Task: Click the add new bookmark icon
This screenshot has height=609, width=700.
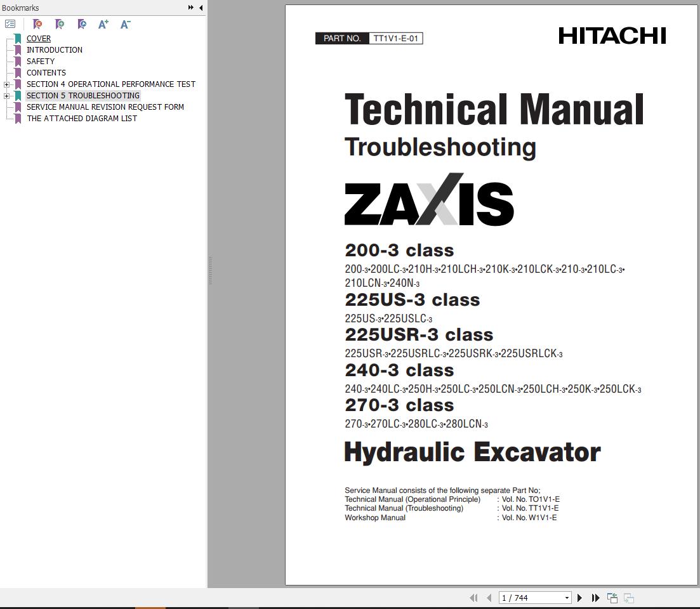Action: point(60,24)
